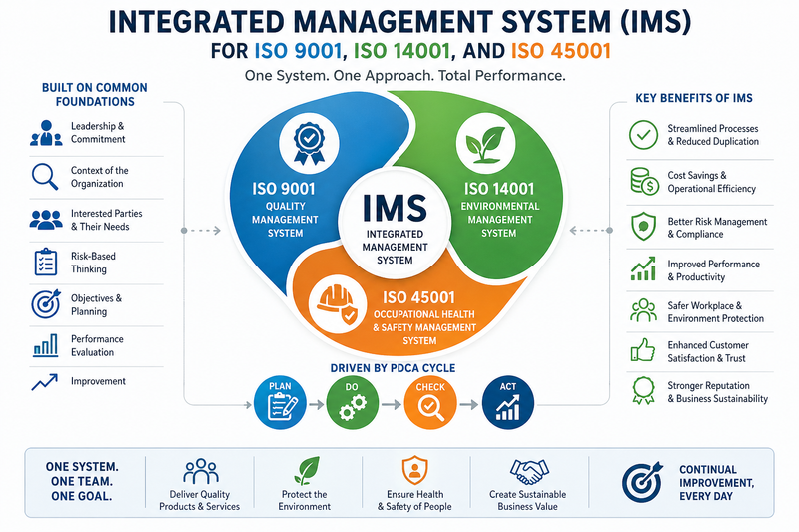
Task: Click the Objectives & Planning target icon
Action: [46, 303]
